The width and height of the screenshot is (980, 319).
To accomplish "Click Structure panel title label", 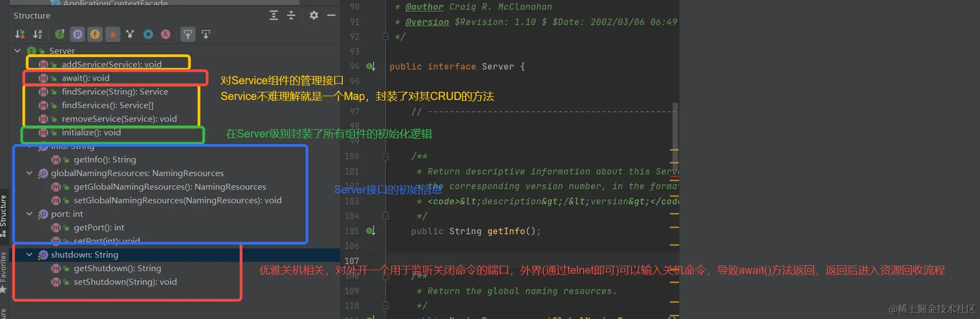I will [x=32, y=15].
